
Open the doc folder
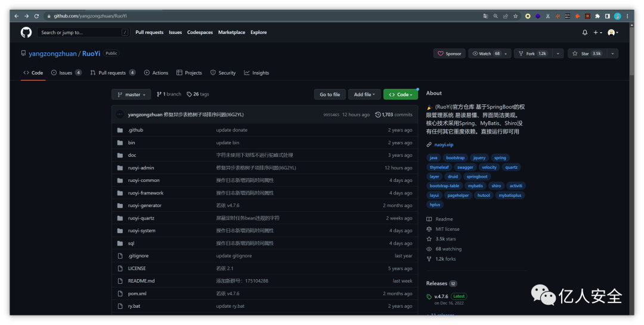pyautogui.click(x=132, y=155)
